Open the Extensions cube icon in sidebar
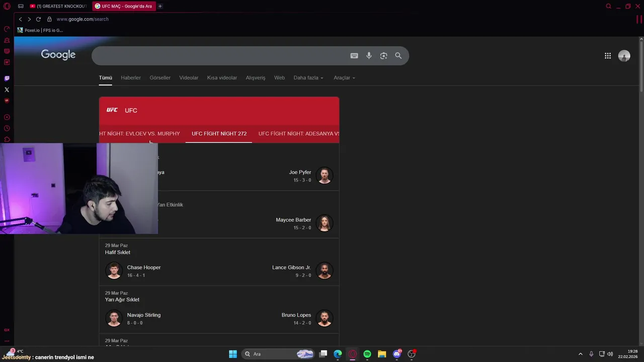The width and height of the screenshot is (644, 362). click(7, 139)
